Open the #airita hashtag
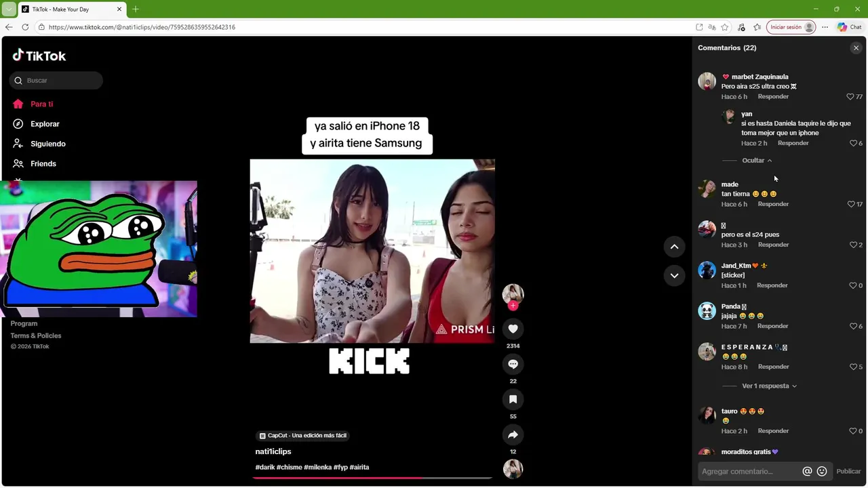 pos(359,468)
